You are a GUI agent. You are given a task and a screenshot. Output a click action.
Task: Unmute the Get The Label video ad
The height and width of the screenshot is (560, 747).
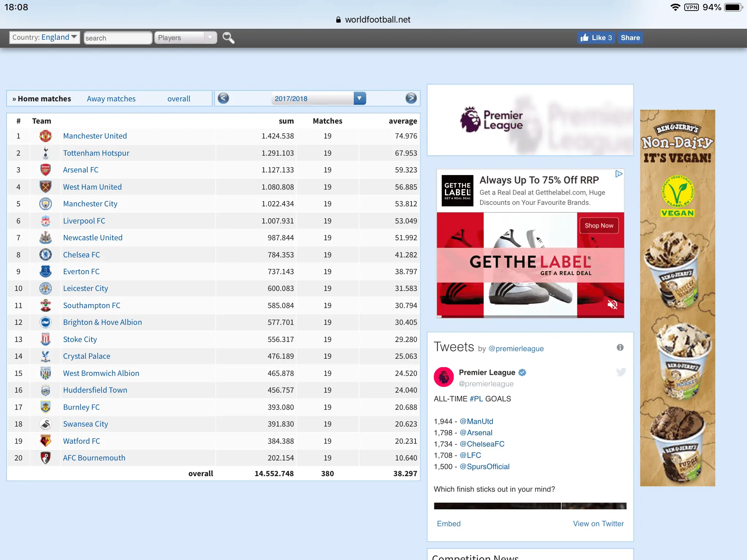click(612, 304)
